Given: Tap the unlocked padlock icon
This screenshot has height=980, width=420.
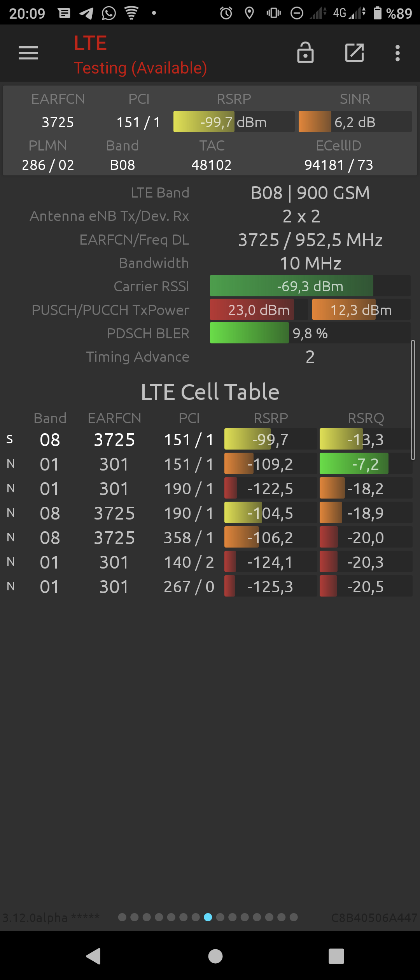Looking at the screenshot, I should [x=305, y=52].
